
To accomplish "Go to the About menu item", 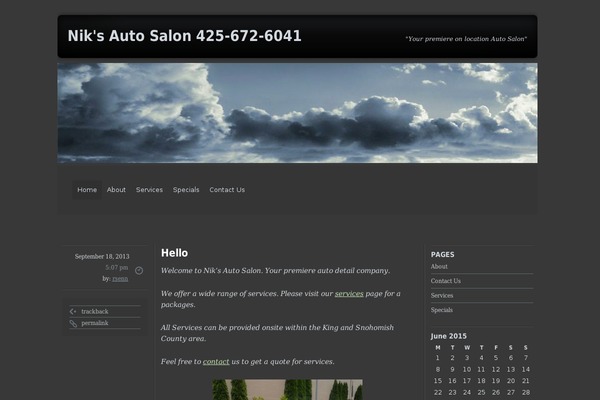I will click(116, 190).
